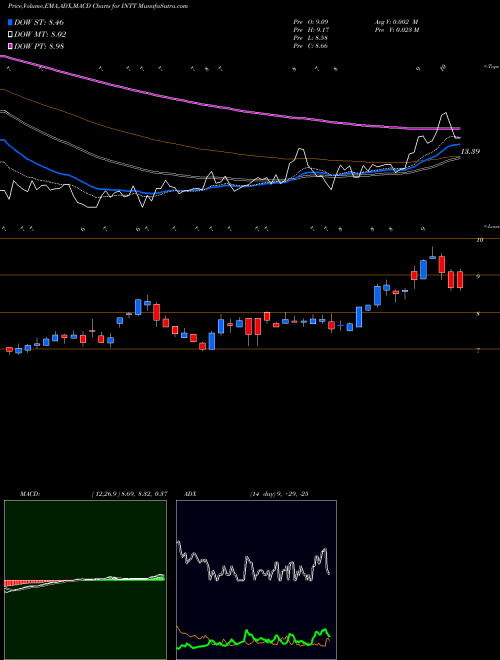500x660 pixels.
Task: Click the '<Lows' marker label at right
Action: (491, 226)
